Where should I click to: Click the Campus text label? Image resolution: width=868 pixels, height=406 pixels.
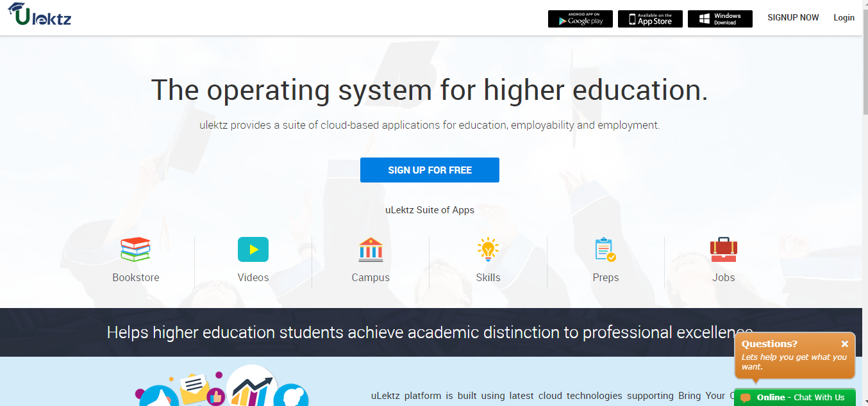click(x=371, y=277)
